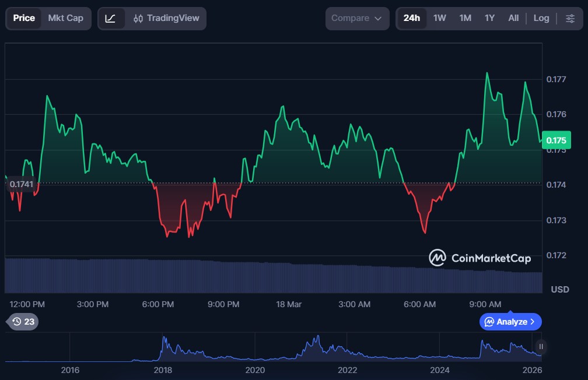Screen dimensions: 588x380
Task: Click the 2018 peak in the range navigator
Action: point(164,339)
